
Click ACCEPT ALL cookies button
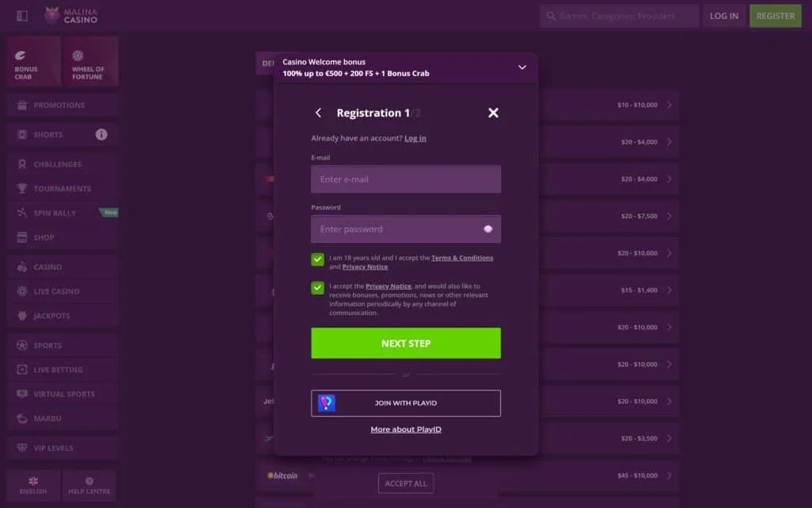tap(406, 483)
